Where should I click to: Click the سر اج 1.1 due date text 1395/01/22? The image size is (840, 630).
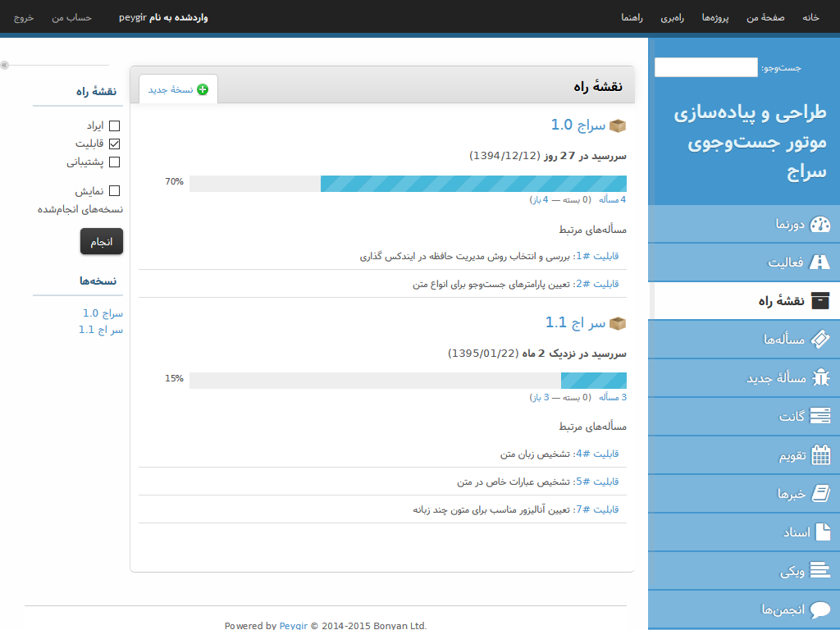[x=483, y=354]
